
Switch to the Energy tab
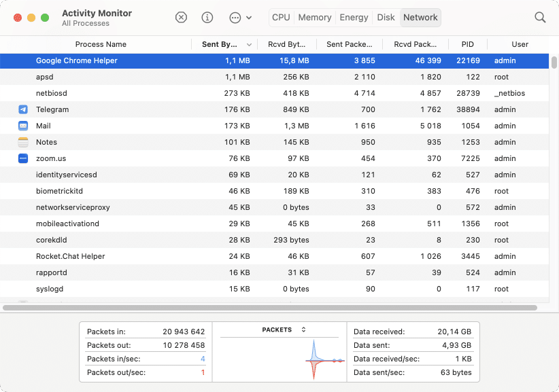point(354,18)
